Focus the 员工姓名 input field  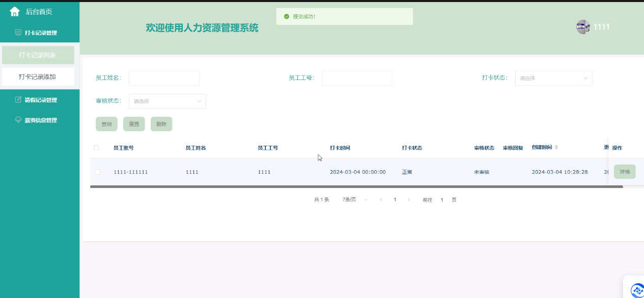click(x=164, y=78)
